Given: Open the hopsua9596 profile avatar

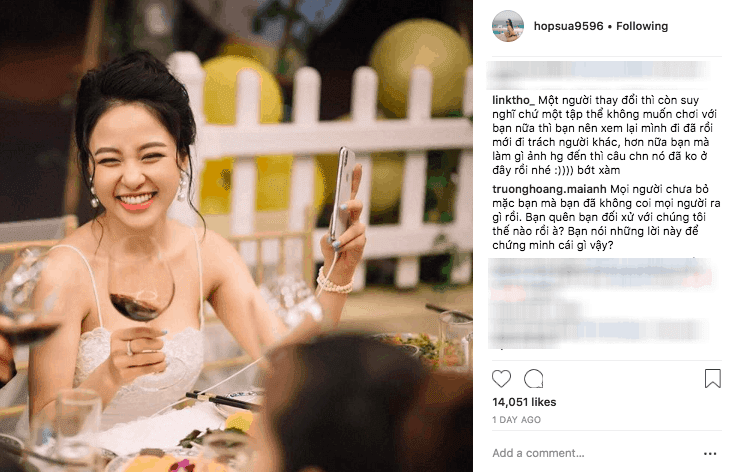Looking at the screenshot, I should 508,26.
